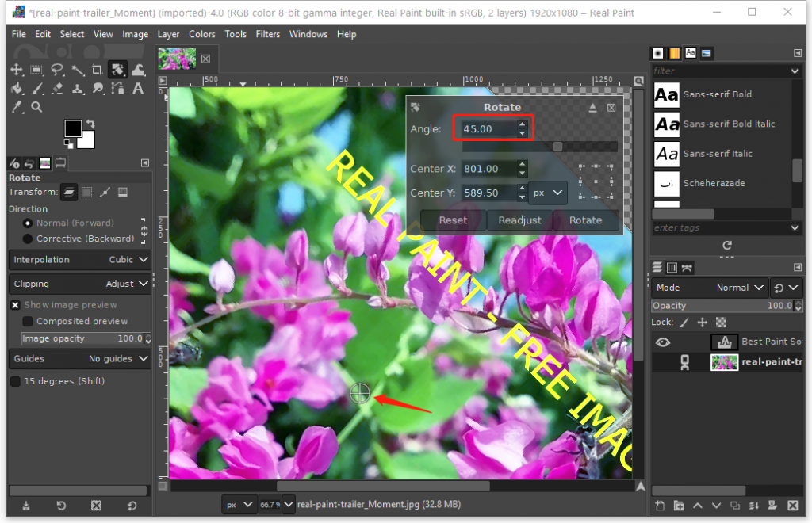Hide the Best Paint text layer
812x523 pixels.
point(662,342)
